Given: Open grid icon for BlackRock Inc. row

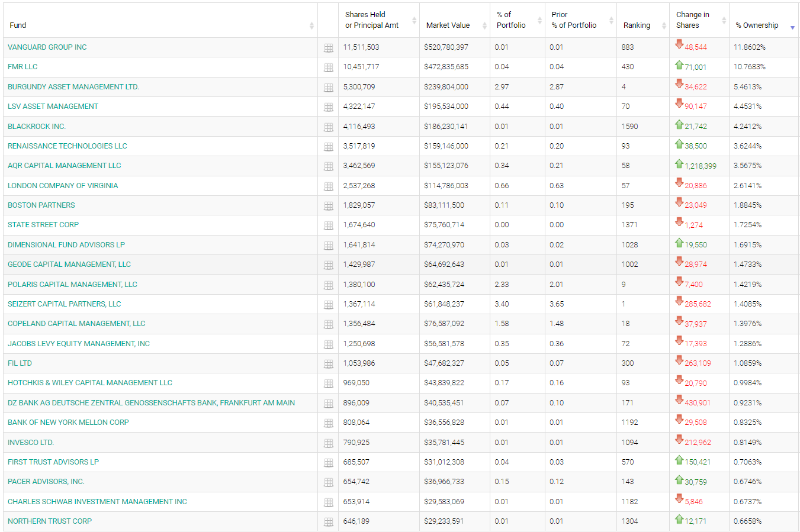Looking at the screenshot, I should 329,127.
